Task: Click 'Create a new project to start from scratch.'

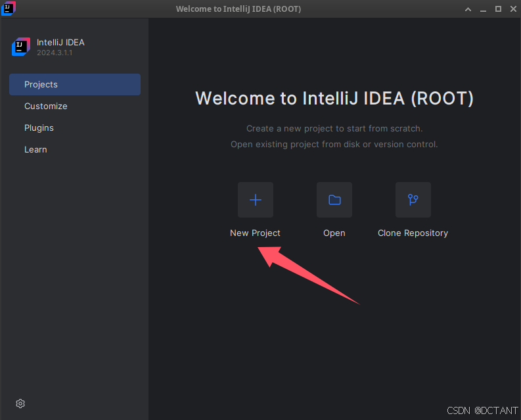Action: pyautogui.click(x=334, y=129)
